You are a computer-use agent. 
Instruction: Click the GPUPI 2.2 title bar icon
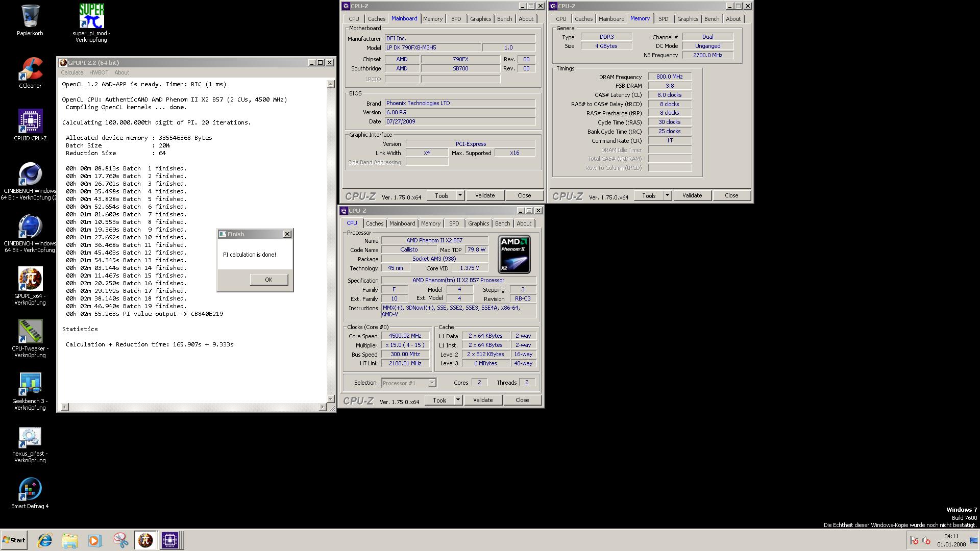point(63,63)
